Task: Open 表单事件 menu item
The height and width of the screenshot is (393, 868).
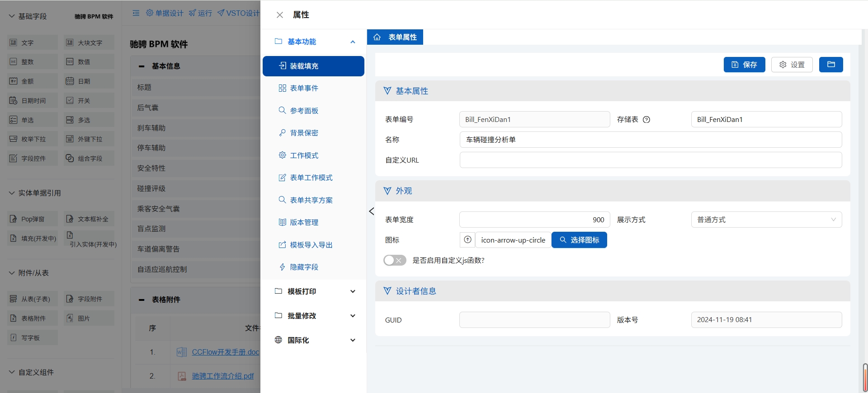Action: click(304, 88)
